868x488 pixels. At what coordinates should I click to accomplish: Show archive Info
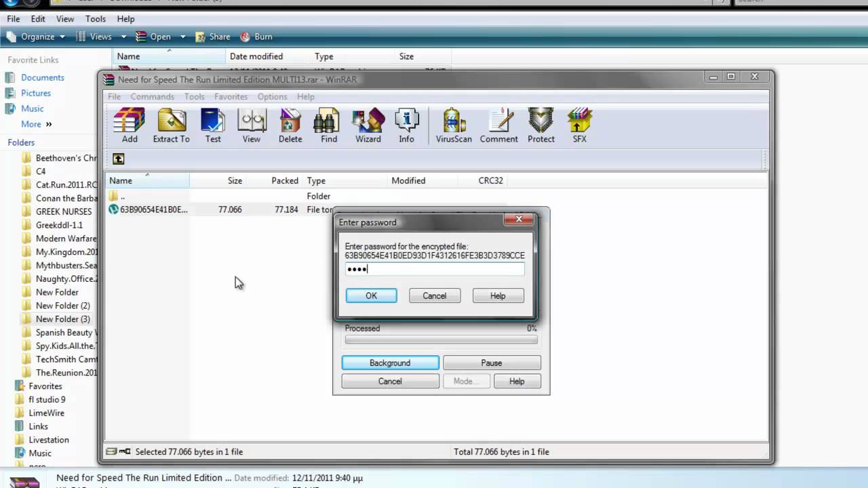[x=406, y=126]
